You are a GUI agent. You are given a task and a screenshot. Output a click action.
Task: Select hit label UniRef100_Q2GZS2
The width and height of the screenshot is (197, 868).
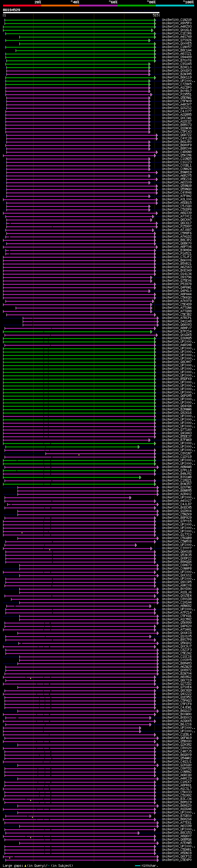pos(177,108)
